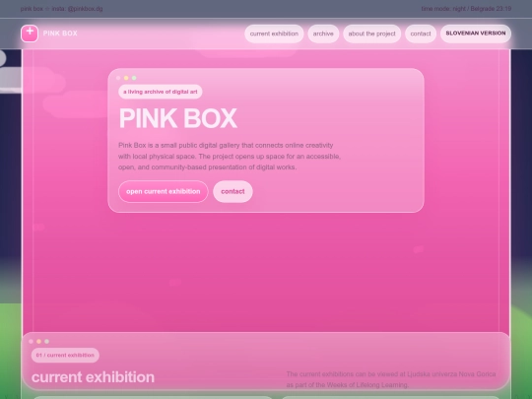Click the open current exhibition button
532x399 pixels.
tap(164, 191)
